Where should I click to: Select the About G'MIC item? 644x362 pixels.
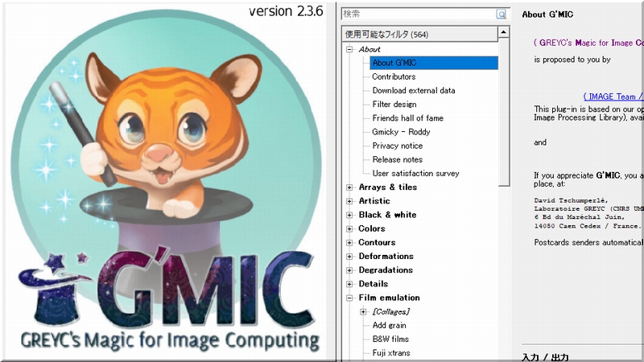[434, 63]
